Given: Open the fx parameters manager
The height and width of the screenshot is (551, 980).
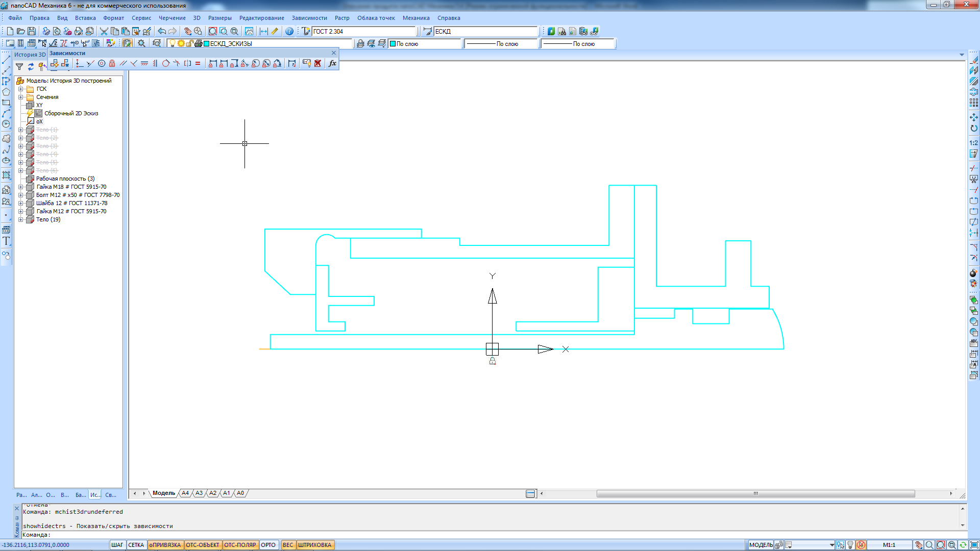Looking at the screenshot, I should pos(332,63).
